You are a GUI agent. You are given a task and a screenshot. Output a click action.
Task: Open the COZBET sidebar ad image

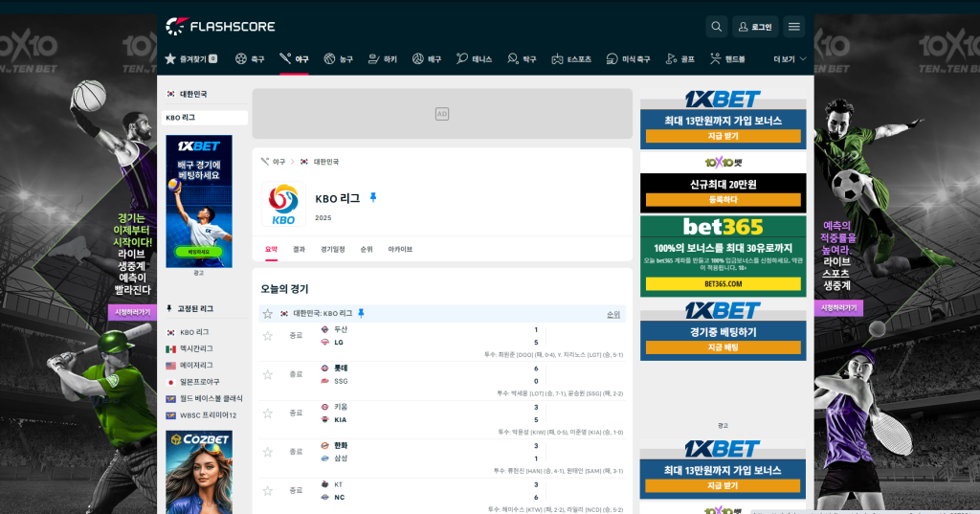point(199,472)
